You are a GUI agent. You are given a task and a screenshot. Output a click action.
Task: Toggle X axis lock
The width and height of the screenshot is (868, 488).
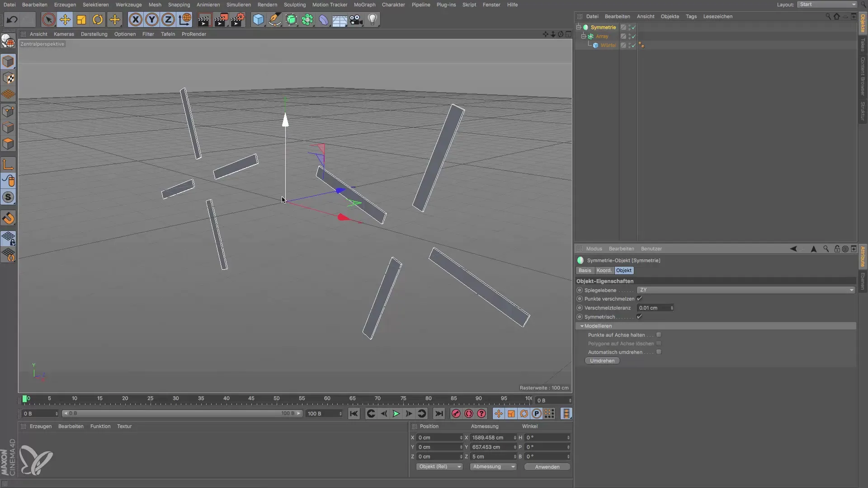135,20
